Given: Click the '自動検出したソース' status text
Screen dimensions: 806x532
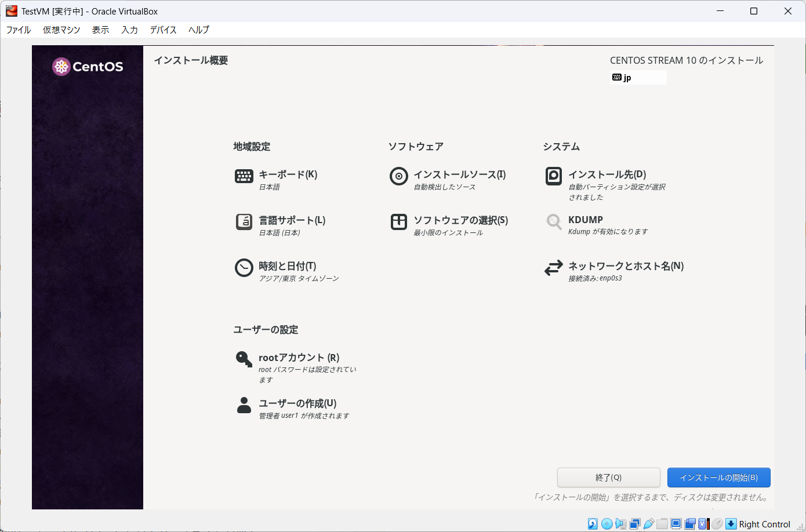Looking at the screenshot, I should pos(445,187).
